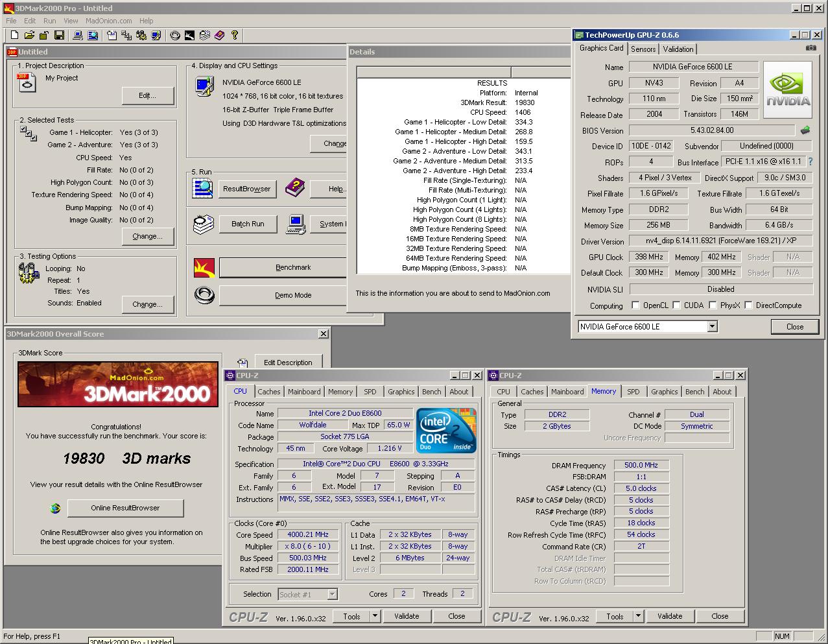Click the NUM indicator in status bar
Viewport: 828px width, 644px height.
click(782, 636)
